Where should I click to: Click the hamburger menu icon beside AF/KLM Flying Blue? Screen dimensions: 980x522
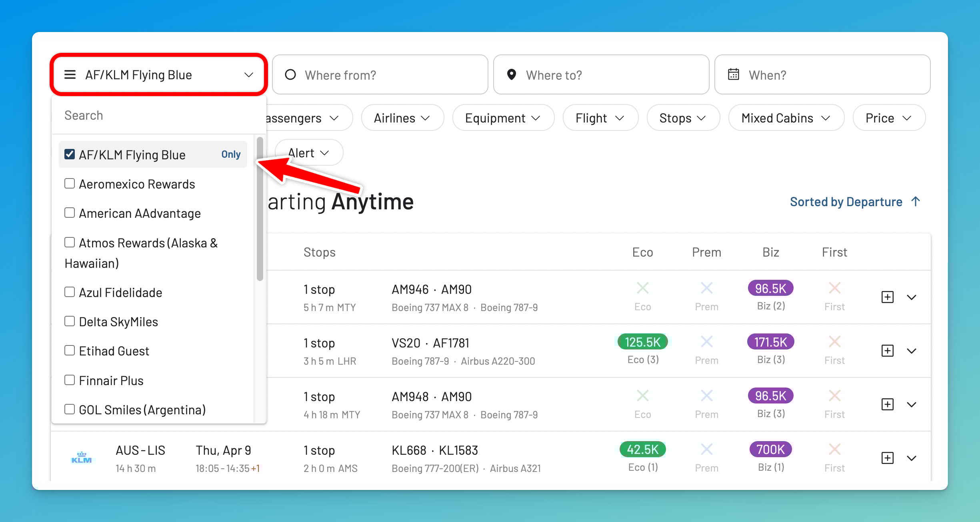click(x=70, y=74)
